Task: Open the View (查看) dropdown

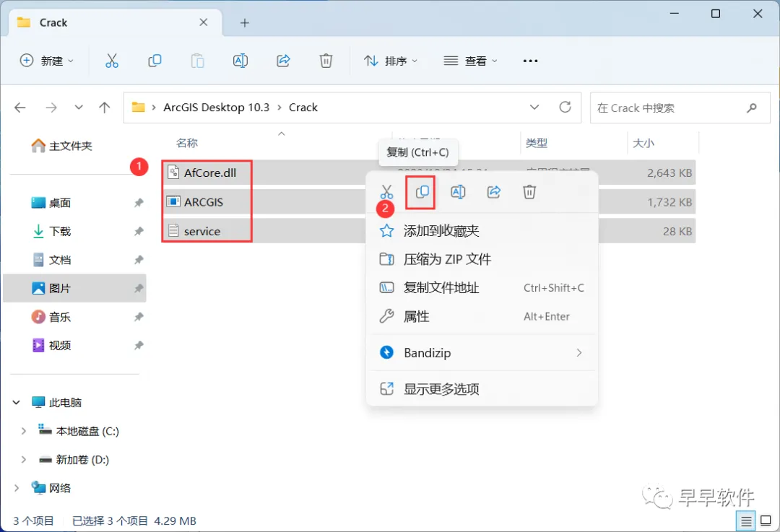Action: coord(470,61)
